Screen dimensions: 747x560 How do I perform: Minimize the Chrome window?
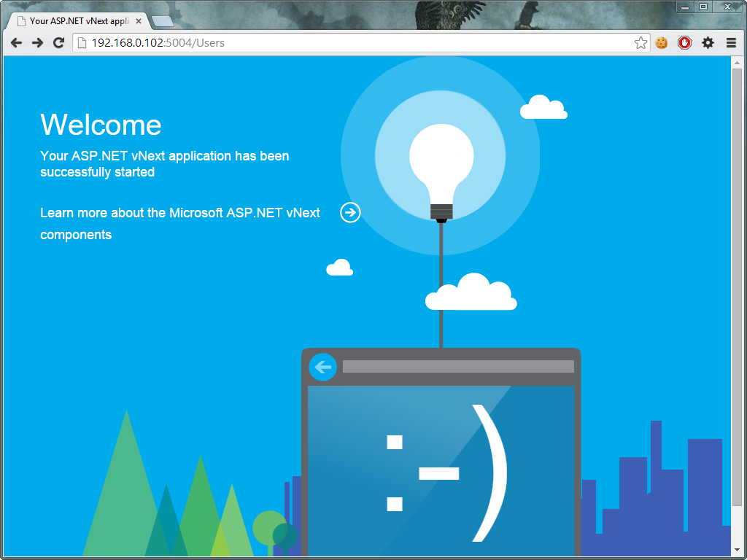[x=685, y=7]
